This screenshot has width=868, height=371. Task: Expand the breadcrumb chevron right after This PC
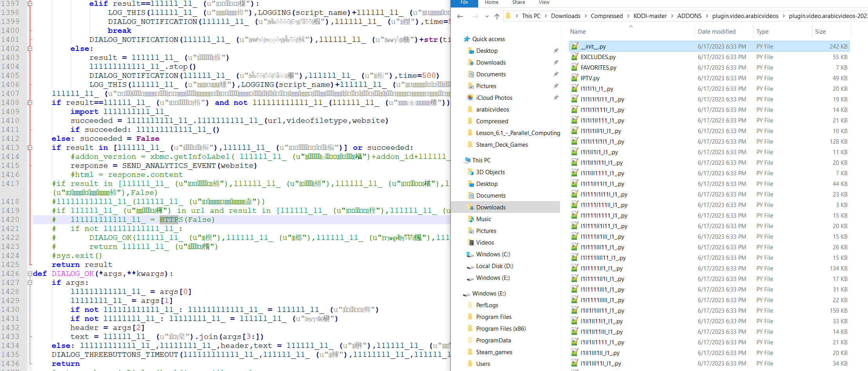[546, 16]
